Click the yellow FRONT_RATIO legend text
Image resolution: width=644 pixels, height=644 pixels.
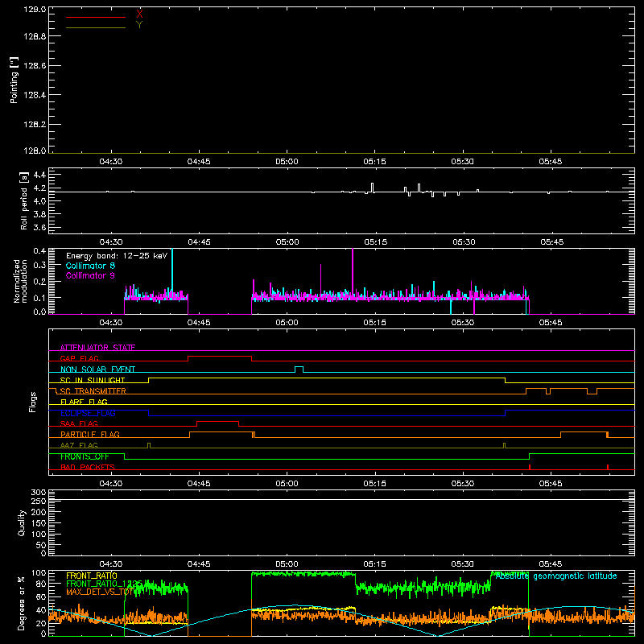click(92, 576)
